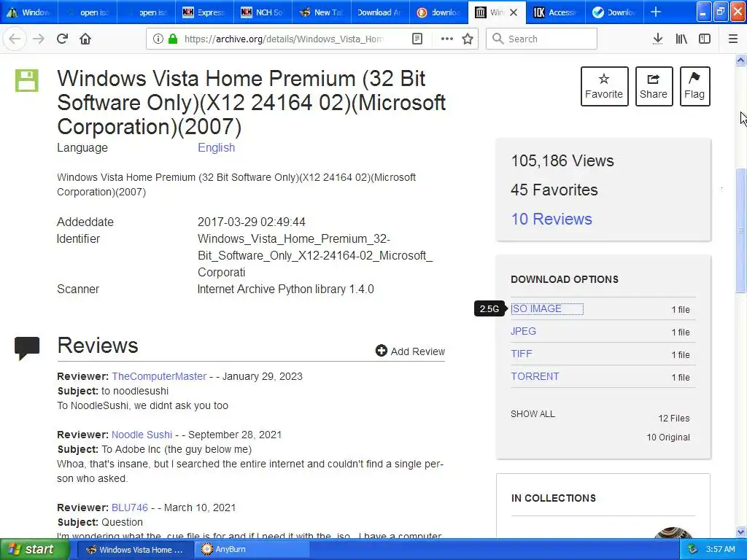Screen dimensions: 747x560
Task: Click the Add Review link
Action: click(x=410, y=351)
